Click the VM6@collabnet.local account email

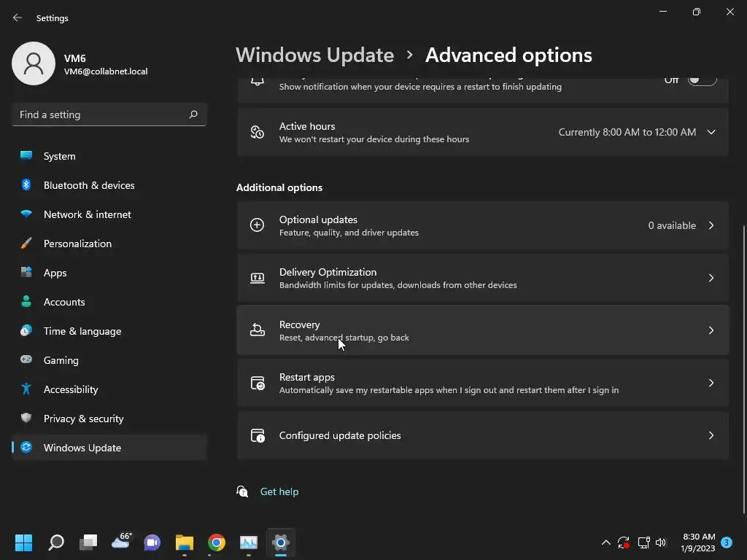pos(106,71)
